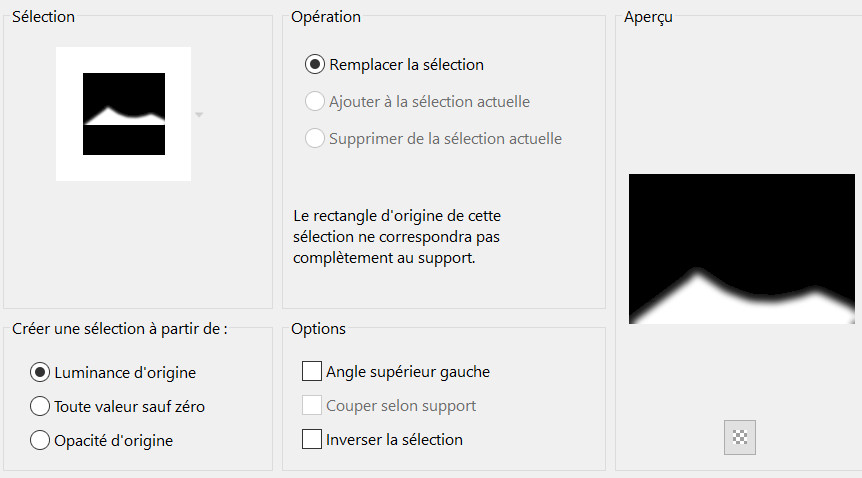Select "Luminance d'origine" as selection source
This screenshot has height=478, width=862.
click(x=41, y=373)
